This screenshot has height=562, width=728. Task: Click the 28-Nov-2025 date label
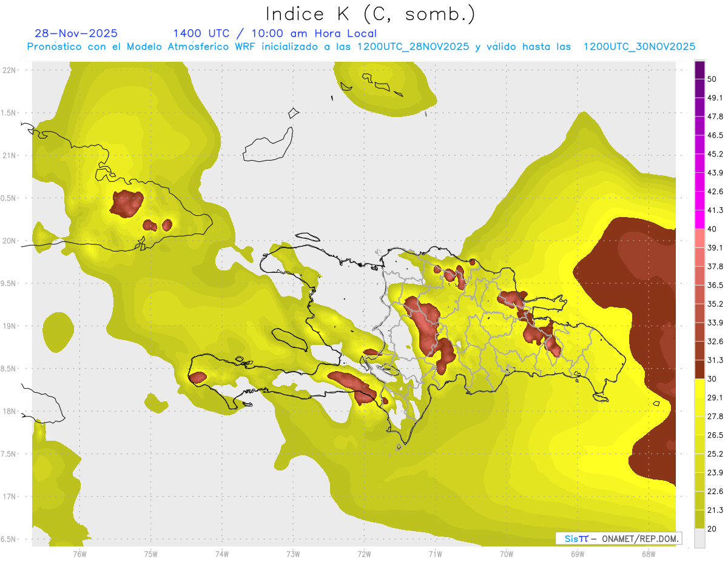point(76,33)
